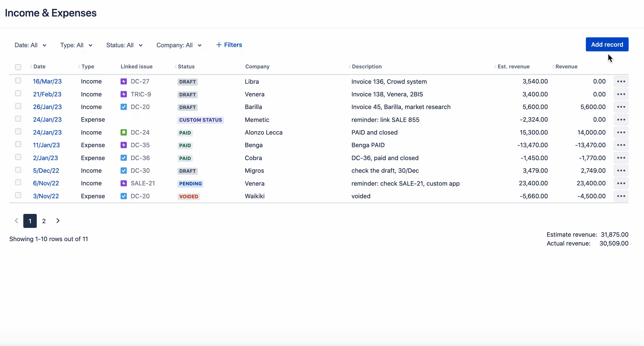644x346 pixels.
Task: Click the VOIDED status badge on DC-20
Action: click(x=188, y=196)
